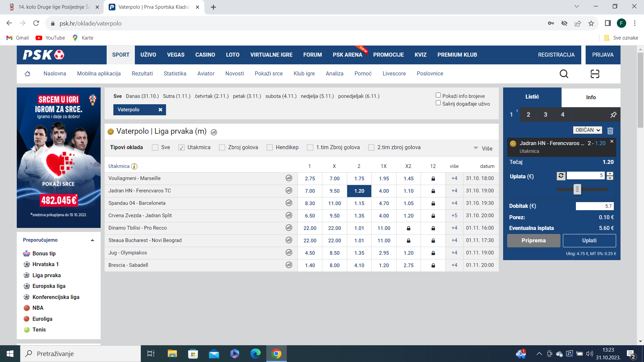
Task: Open the Mail app from the taskbar
Action: 214,354
